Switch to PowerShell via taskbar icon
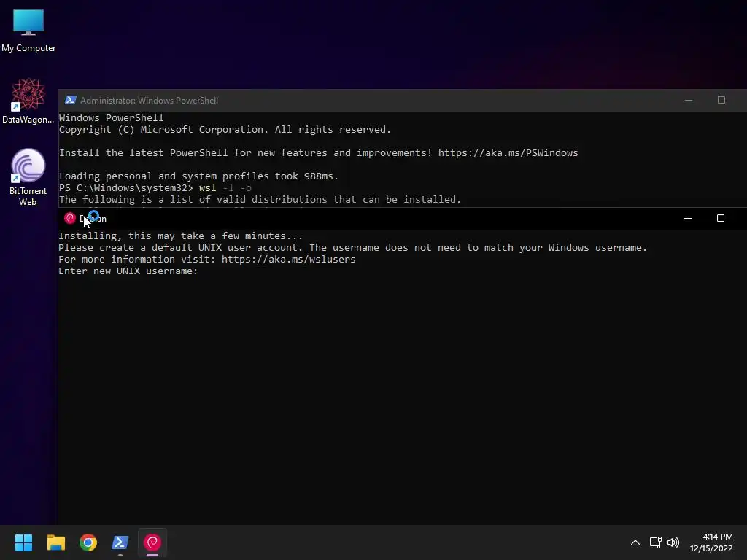The height and width of the screenshot is (560, 747). (x=120, y=542)
